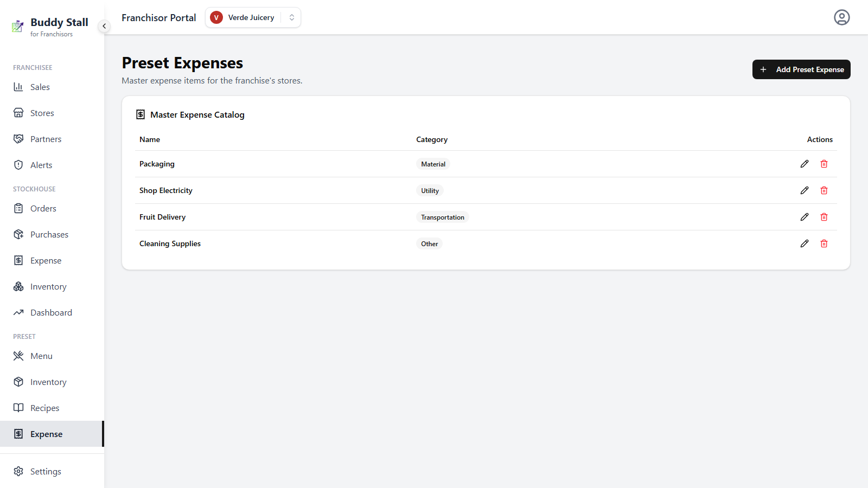Open Expense under Stockhouse section

pyautogui.click(x=52, y=260)
